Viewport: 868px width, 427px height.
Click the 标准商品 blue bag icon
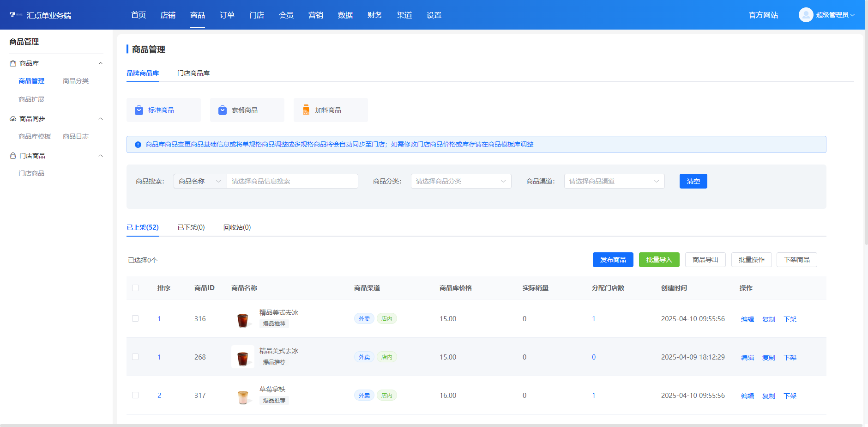[139, 110]
